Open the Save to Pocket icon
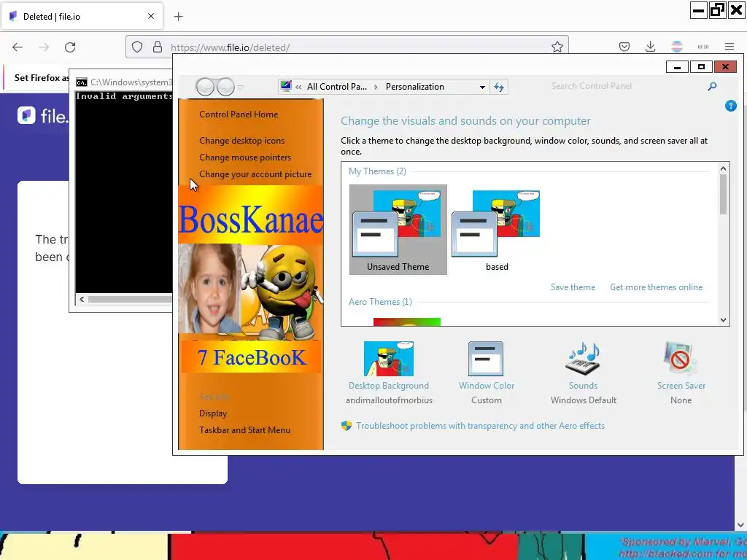 (x=624, y=47)
